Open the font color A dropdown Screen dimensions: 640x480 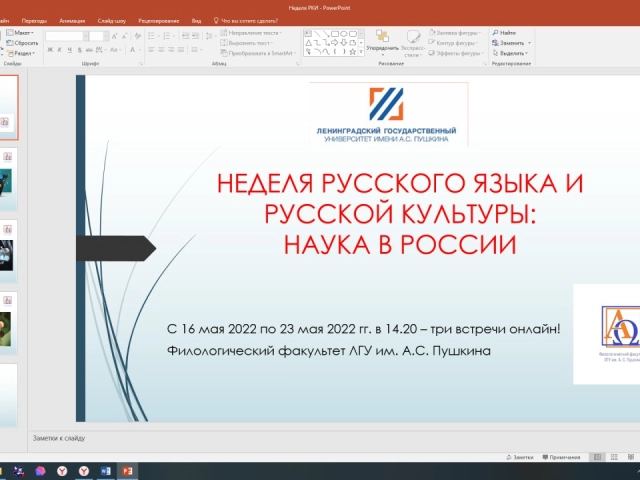140,50
